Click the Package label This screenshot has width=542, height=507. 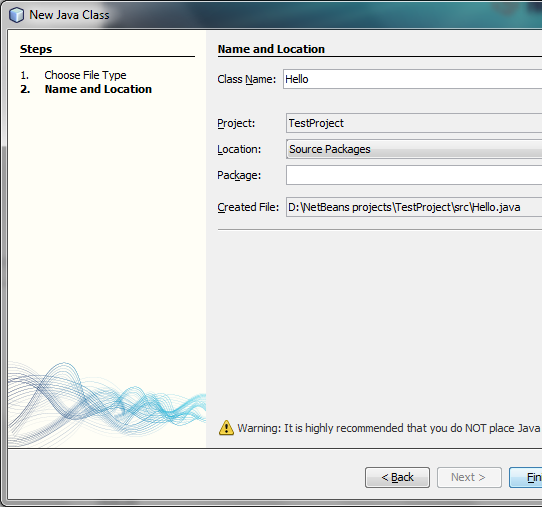coord(239,175)
